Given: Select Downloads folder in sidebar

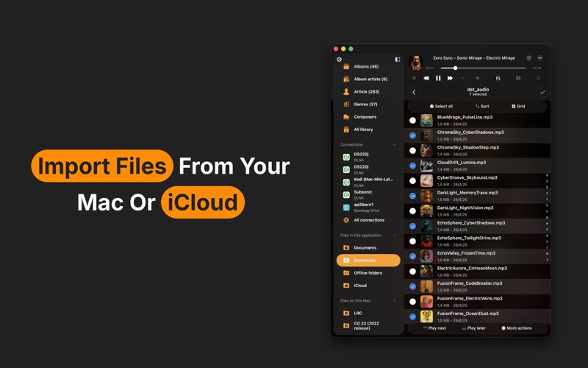Looking at the screenshot, I should (x=368, y=261).
